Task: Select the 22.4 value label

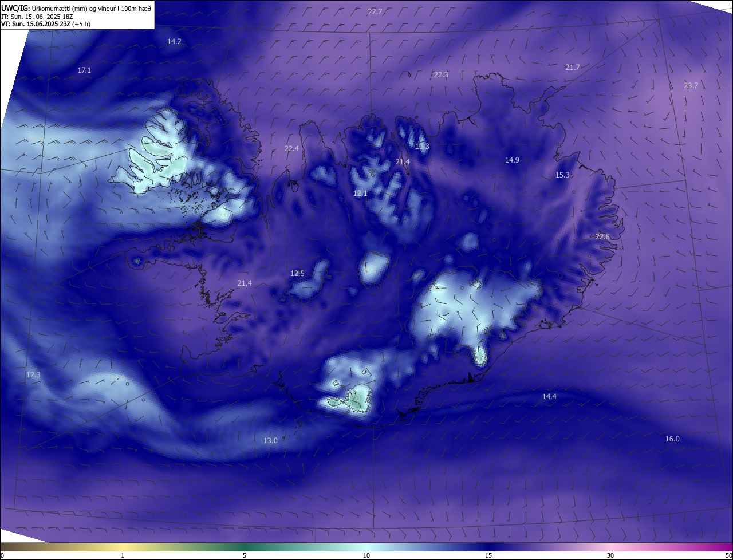Action: coord(291,148)
